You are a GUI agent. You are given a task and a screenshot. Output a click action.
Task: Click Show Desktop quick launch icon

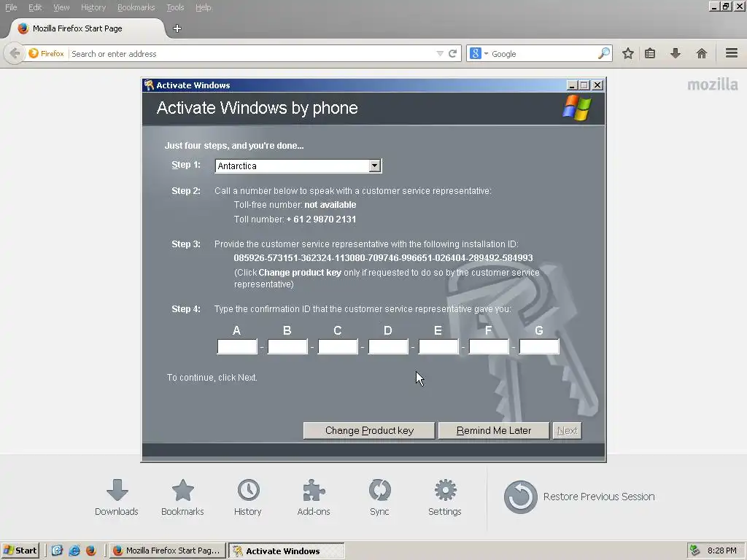57,551
